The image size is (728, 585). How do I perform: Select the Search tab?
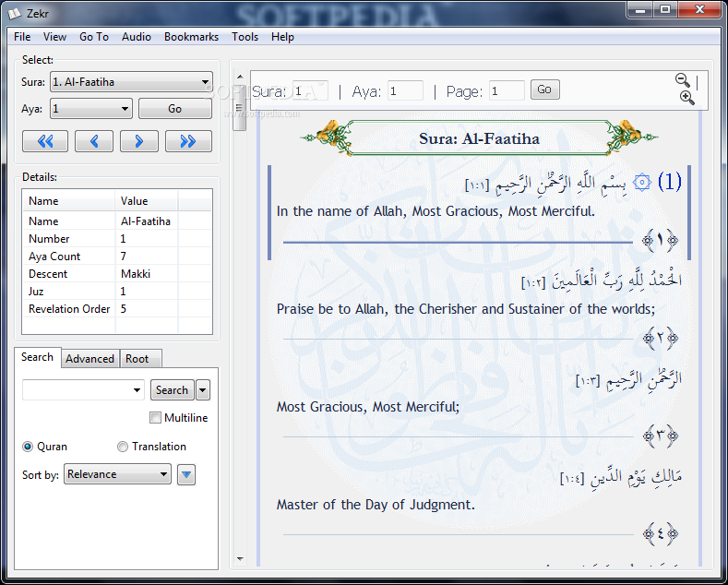tap(37, 357)
